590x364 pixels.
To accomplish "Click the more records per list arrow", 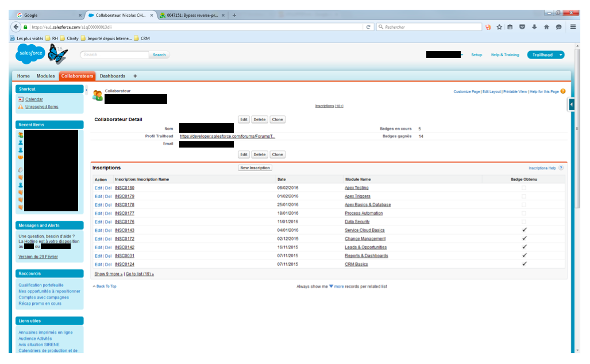I will pyautogui.click(x=331, y=286).
